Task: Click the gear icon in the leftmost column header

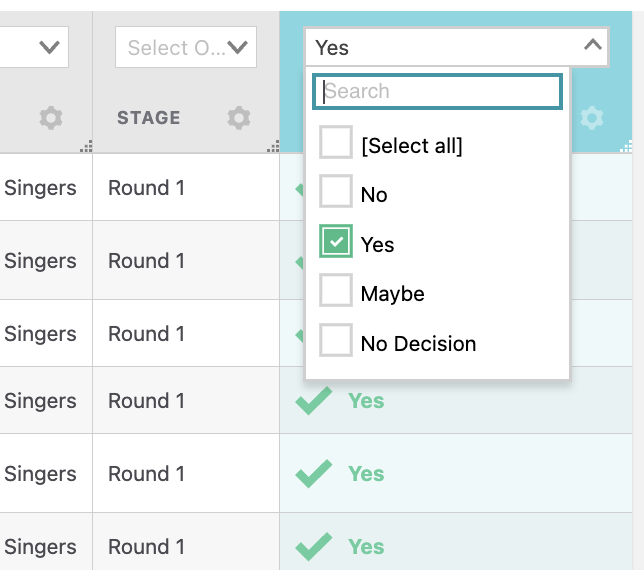Action: (51, 118)
